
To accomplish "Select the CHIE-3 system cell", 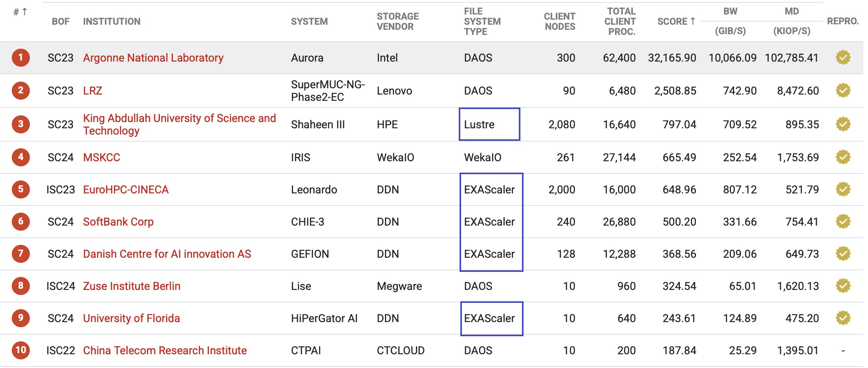I will point(308,222).
